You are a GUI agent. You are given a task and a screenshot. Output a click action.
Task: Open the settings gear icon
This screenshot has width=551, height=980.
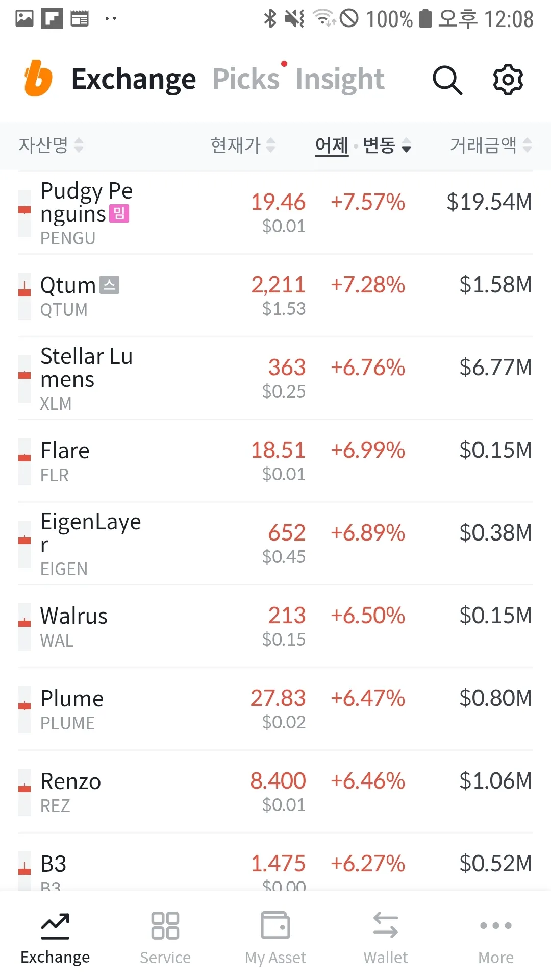click(x=508, y=80)
